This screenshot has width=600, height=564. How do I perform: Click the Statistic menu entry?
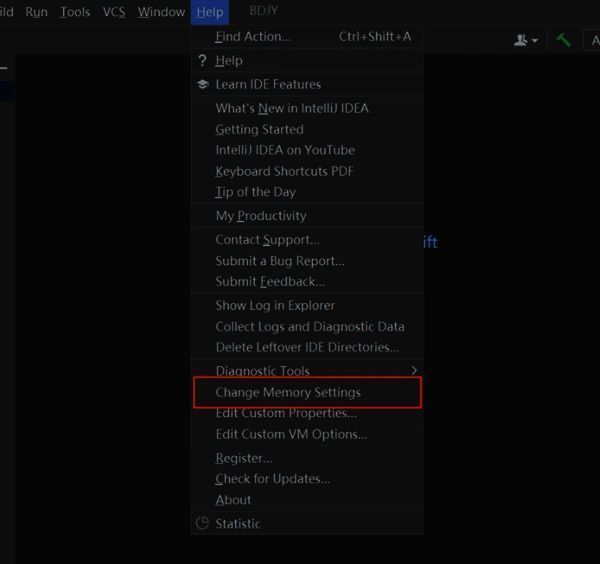click(307, 523)
